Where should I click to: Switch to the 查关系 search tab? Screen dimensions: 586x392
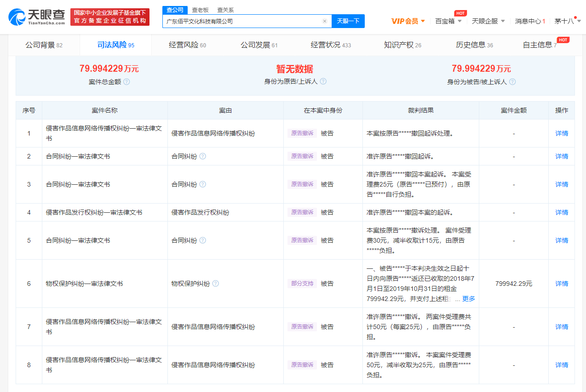[x=225, y=10]
